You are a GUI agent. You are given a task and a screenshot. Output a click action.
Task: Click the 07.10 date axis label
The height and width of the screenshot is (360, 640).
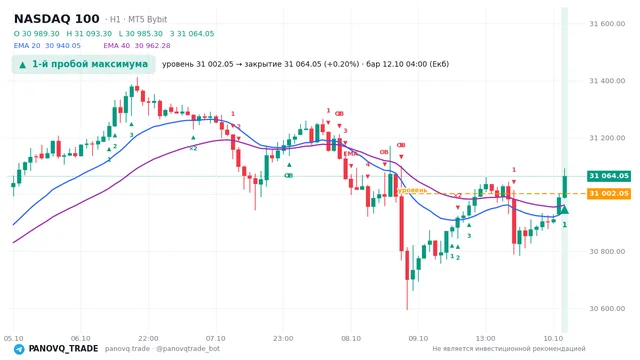(216, 338)
